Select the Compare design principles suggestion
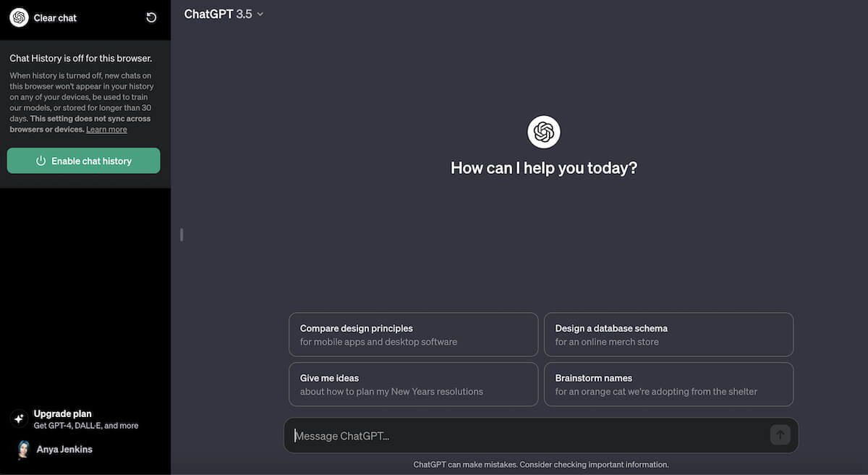This screenshot has width=868, height=475. 413,335
